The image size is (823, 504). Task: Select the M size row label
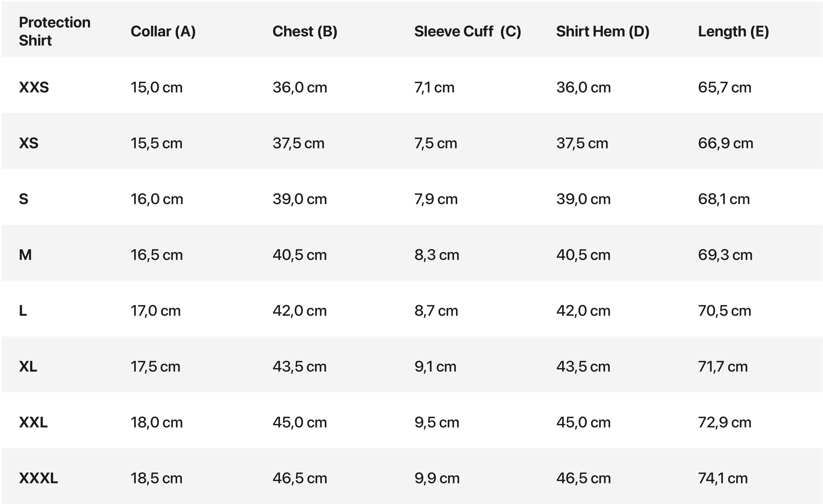coord(25,255)
